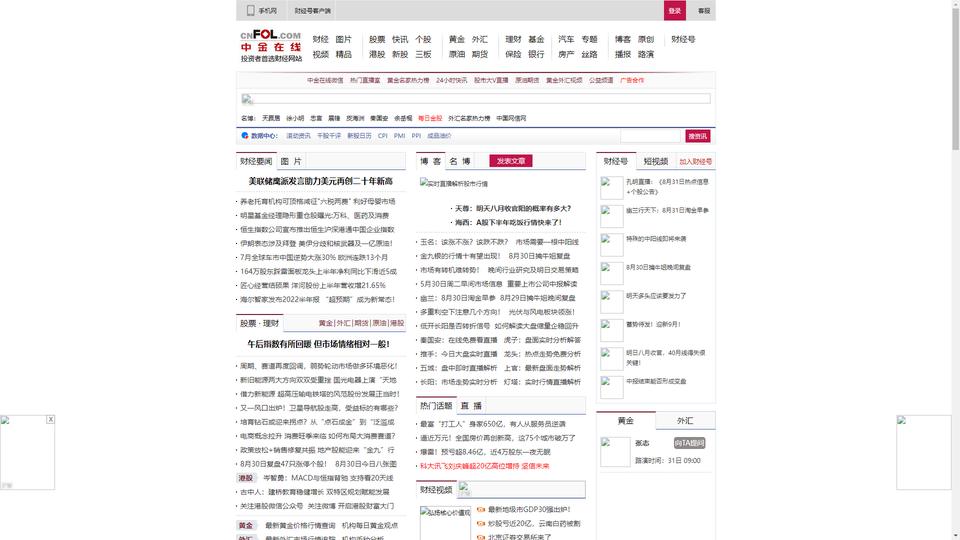This screenshot has height=540, width=960.
Task: Open the 财经 navigation item
Action: pyautogui.click(x=321, y=39)
